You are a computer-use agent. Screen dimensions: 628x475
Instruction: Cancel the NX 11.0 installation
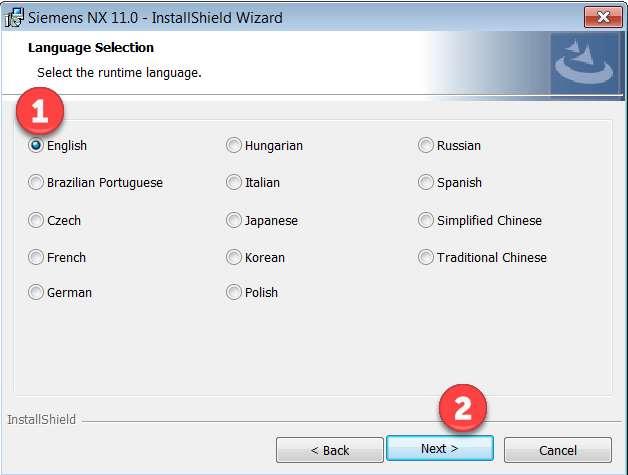(x=558, y=450)
